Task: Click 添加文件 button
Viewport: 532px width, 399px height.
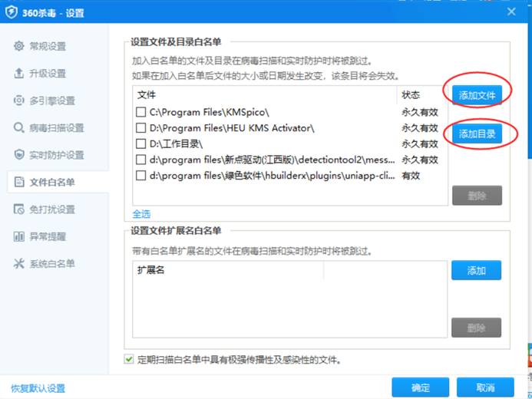Action: tap(477, 95)
